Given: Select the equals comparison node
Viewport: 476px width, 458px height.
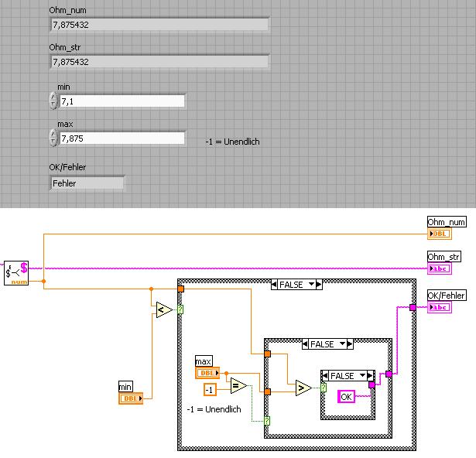Looking at the screenshot, I should point(239,385).
